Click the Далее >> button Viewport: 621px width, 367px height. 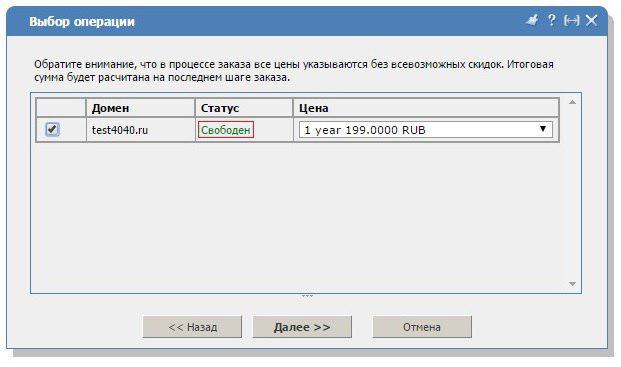[302, 327]
